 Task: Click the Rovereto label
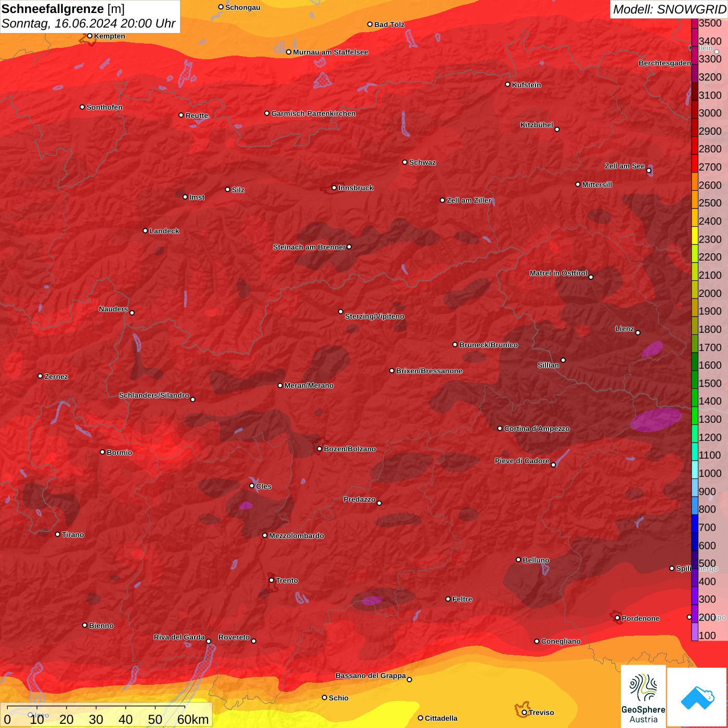(x=234, y=637)
